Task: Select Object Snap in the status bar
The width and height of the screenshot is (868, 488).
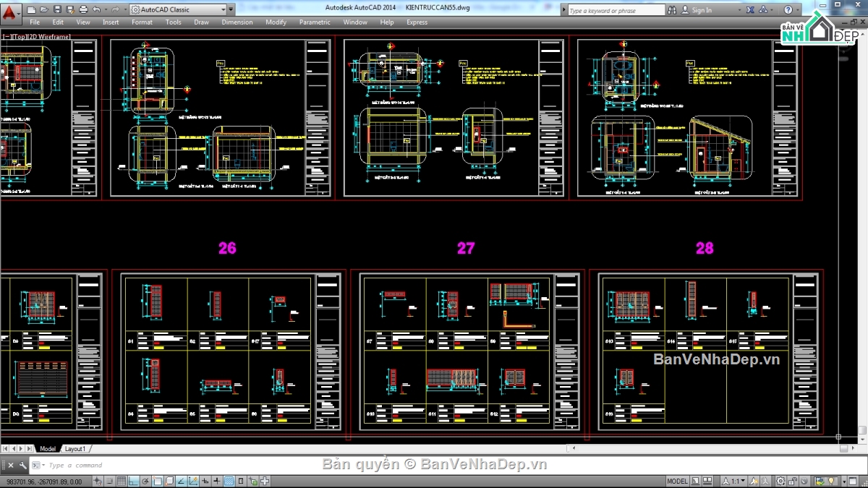Action: click(x=157, y=480)
